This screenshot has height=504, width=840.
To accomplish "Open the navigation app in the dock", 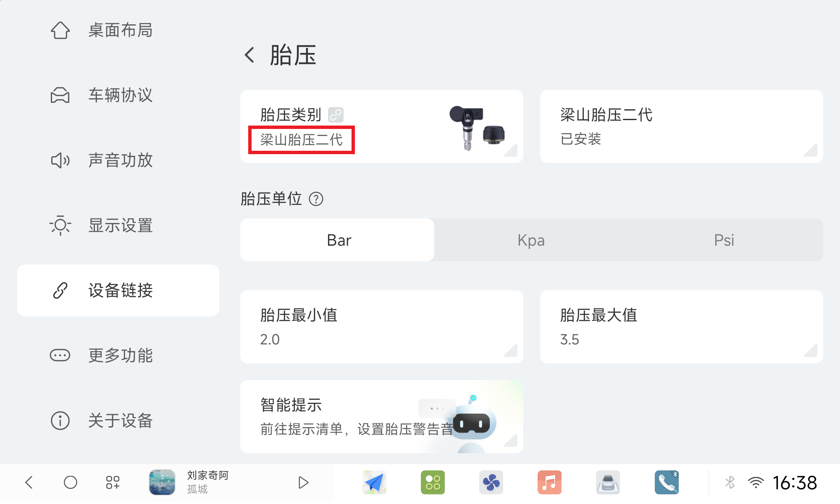I will pyautogui.click(x=374, y=482).
